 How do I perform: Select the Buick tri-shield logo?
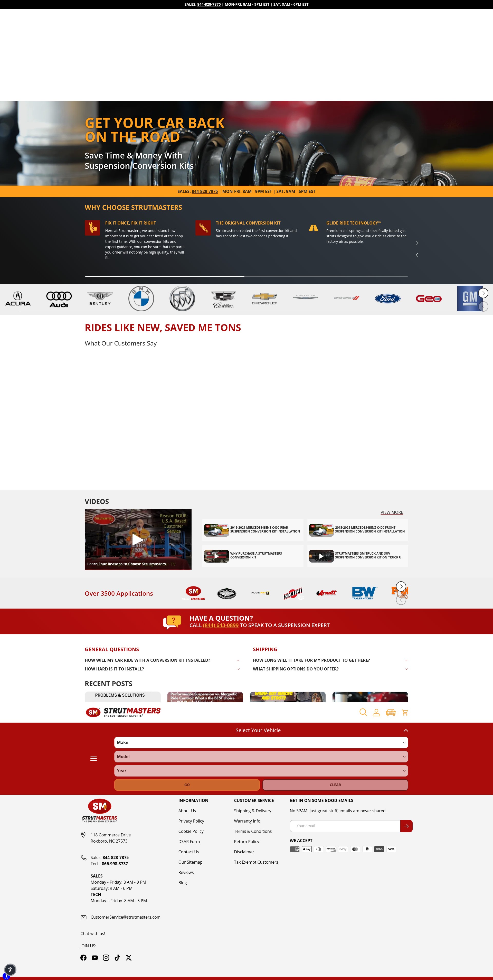(x=182, y=299)
